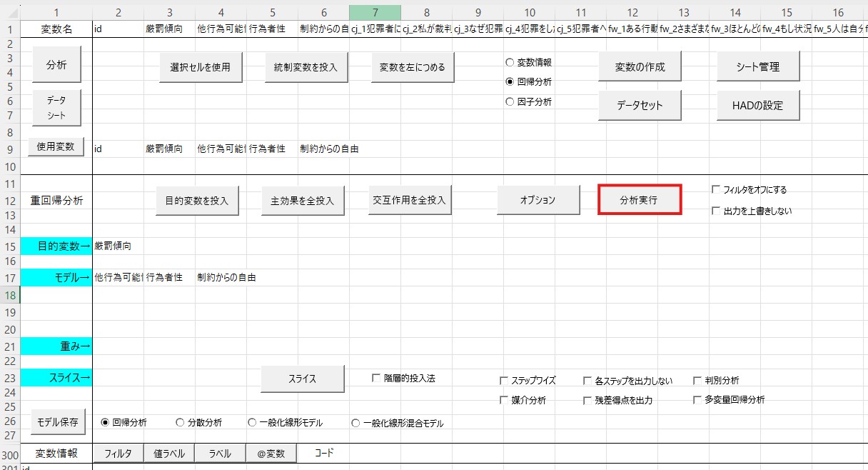This screenshot has height=470, width=868.
Task: Select the 因子分析 radio option
Action: (510, 102)
